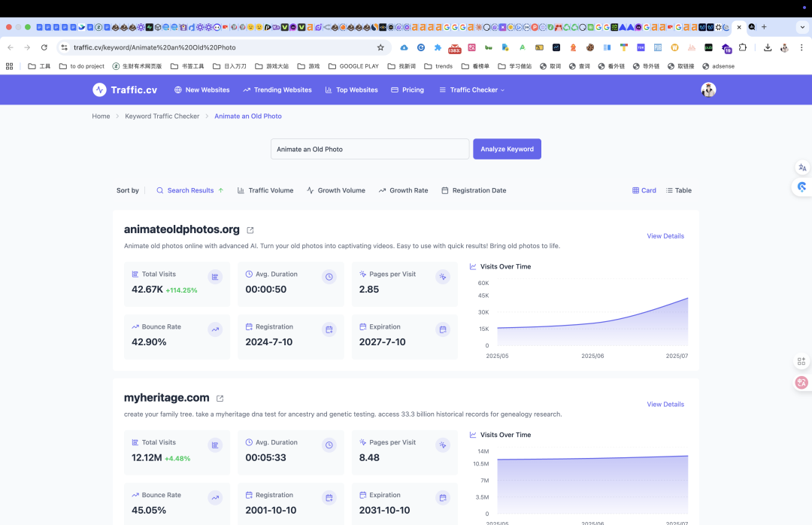
Task: Open external link icon beside myheritage.com
Action: (220, 399)
